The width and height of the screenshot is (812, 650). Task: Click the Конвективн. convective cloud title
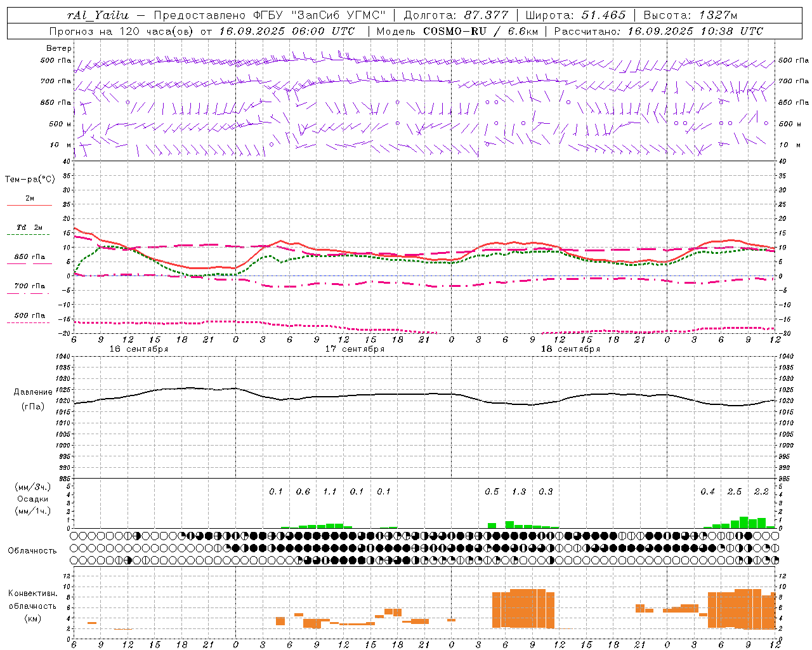point(33,594)
